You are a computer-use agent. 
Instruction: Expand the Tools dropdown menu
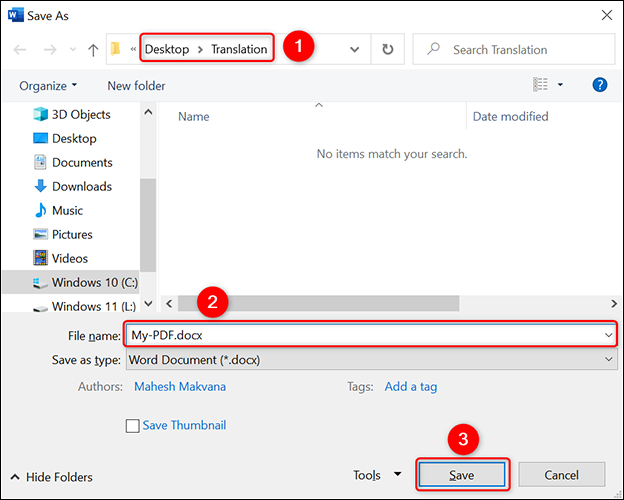(x=377, y=475)
